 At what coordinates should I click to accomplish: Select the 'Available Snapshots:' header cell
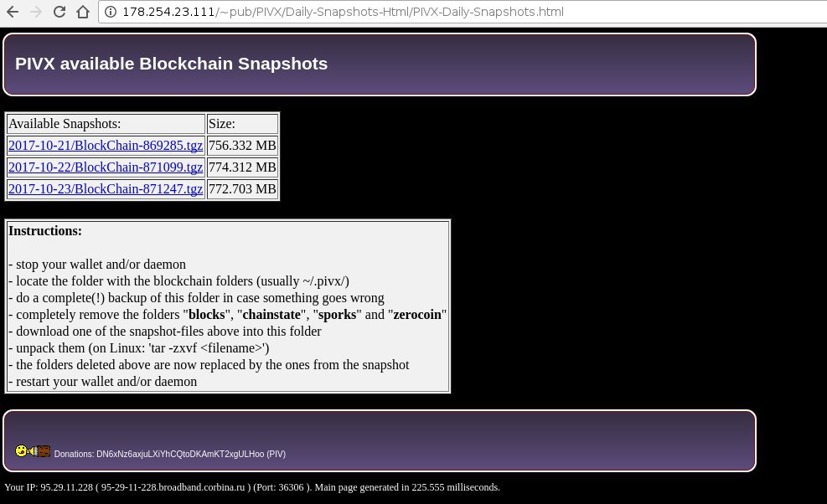(x=106, y=124)
